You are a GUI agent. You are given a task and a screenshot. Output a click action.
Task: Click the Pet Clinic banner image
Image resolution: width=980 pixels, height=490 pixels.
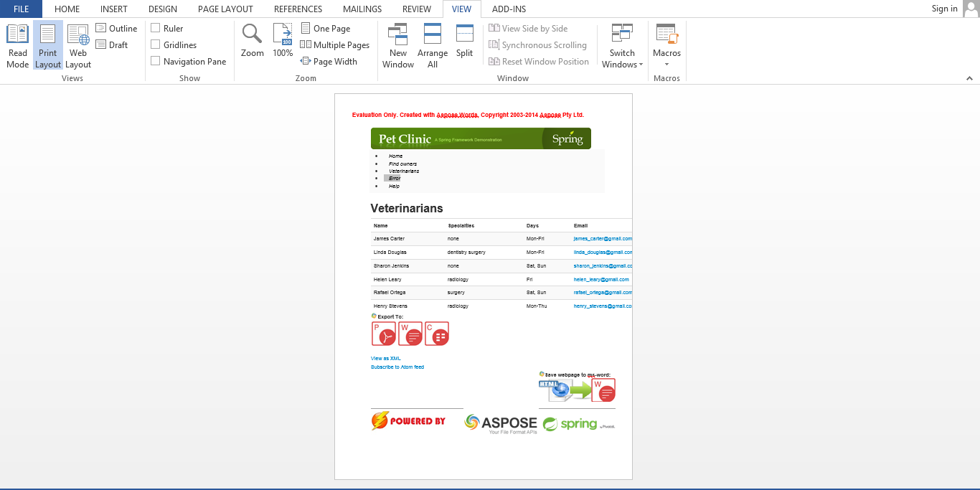click(481, 138)
